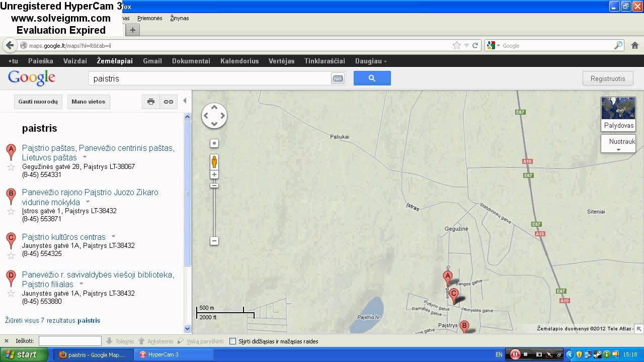This screenshot has height=362, width=644.
Task: Open the Paieška tab in the Google bar
Action: pos(41,61)
